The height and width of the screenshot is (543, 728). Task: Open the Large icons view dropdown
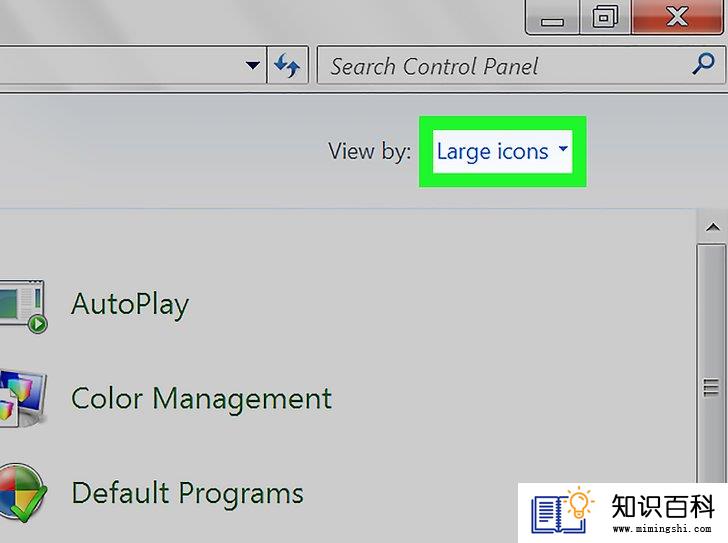coord(502,152)
